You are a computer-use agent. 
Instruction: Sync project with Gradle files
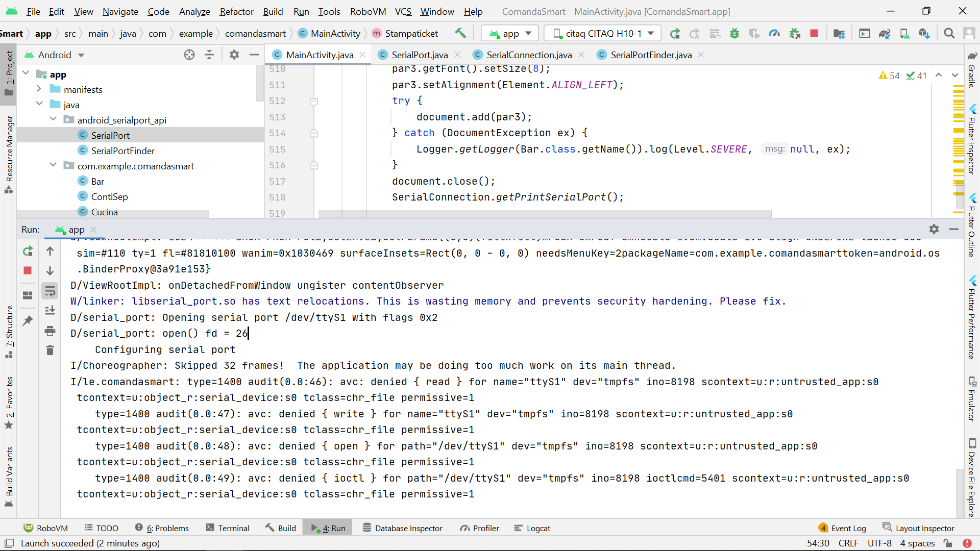(x=885, y=33)
